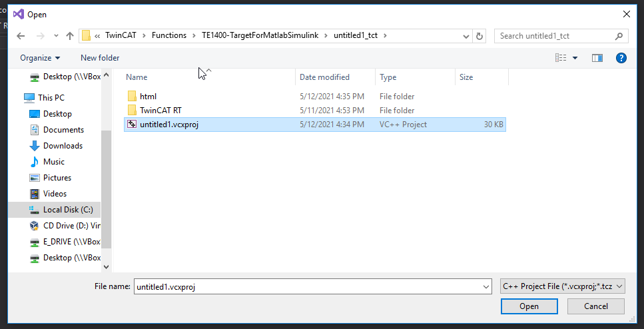Click the Pictures icon in navigation pane
Image resolution: width=644 pixels, height=329 pixels.
[35, 178]
